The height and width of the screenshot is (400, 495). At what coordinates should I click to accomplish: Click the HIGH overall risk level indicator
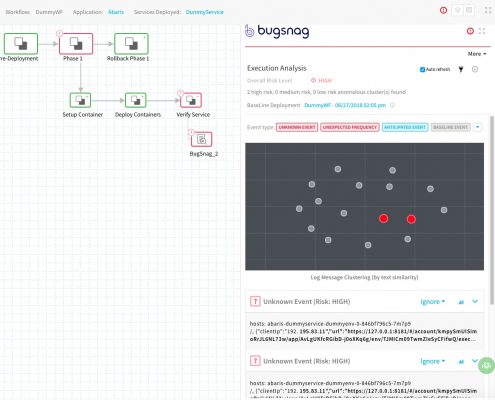tap(321, 80)
